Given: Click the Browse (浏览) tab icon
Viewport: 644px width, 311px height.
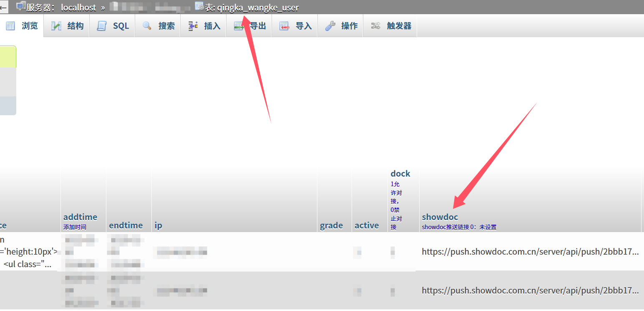Looking at the screenshot, I should click(x=10, y=26).
